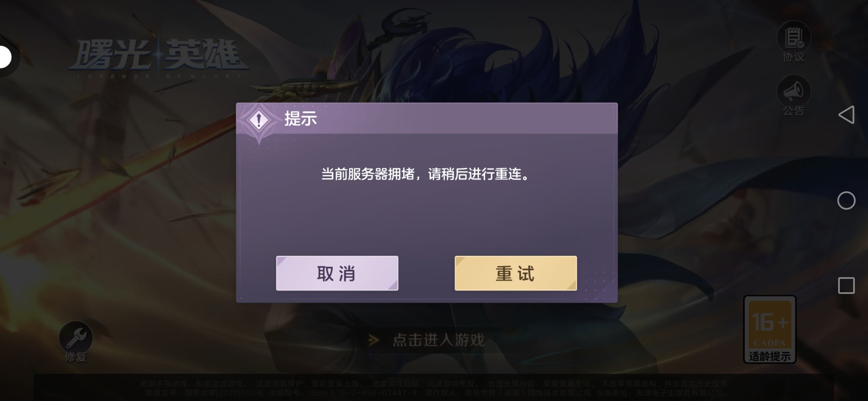Retry connection with 重试 button
The width and height of the screenshot is (868, 401).
(x=516, y=273)
